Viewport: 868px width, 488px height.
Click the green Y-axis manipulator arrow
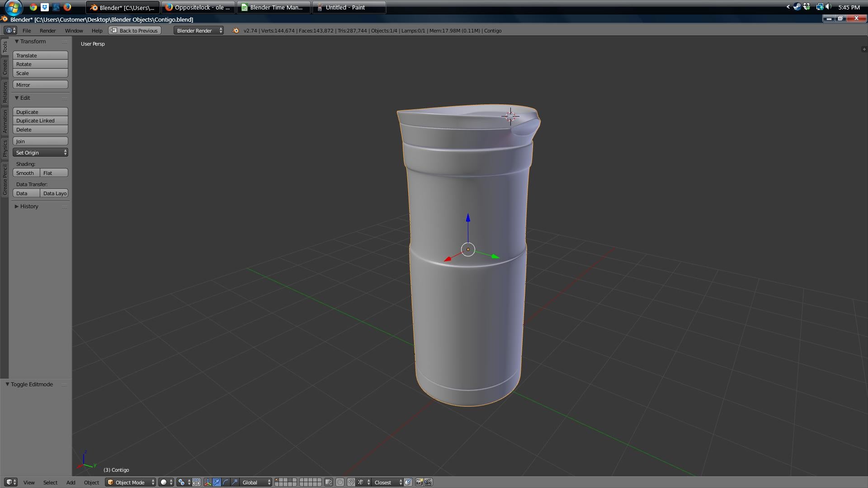pyautogui.click(x=495, y=257)
